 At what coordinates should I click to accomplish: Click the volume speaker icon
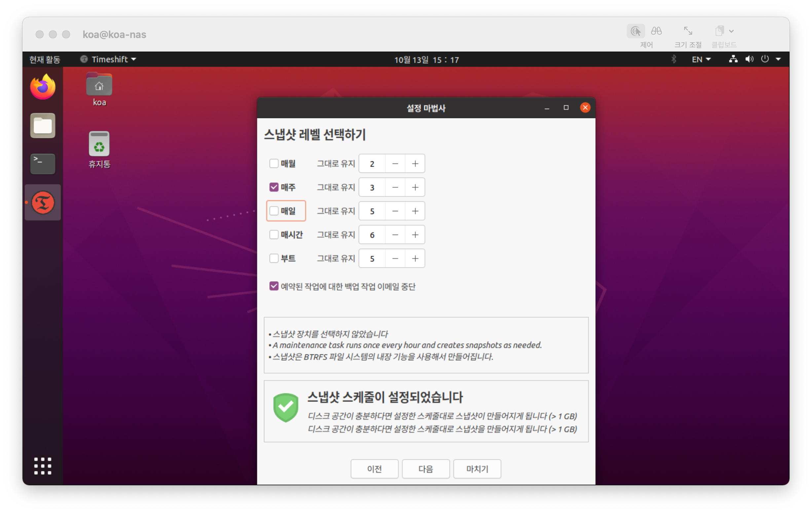[749, 59]
